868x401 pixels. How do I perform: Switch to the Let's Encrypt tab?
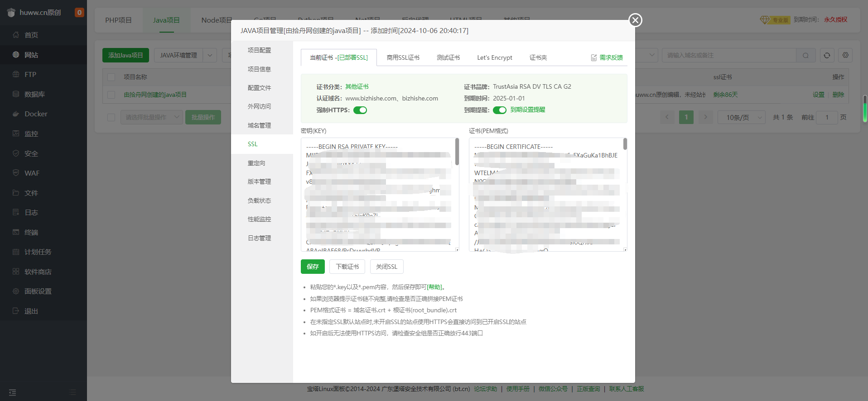[494, 57]
